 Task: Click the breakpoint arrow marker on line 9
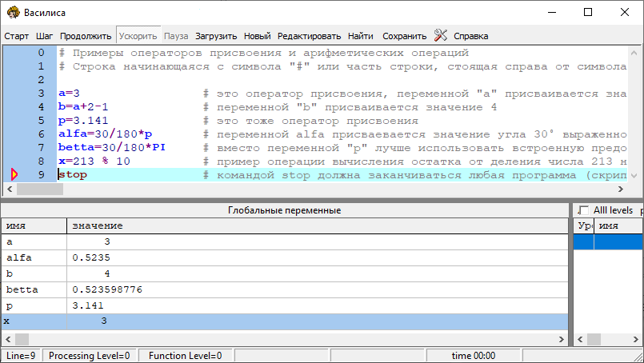pos(14,174)
